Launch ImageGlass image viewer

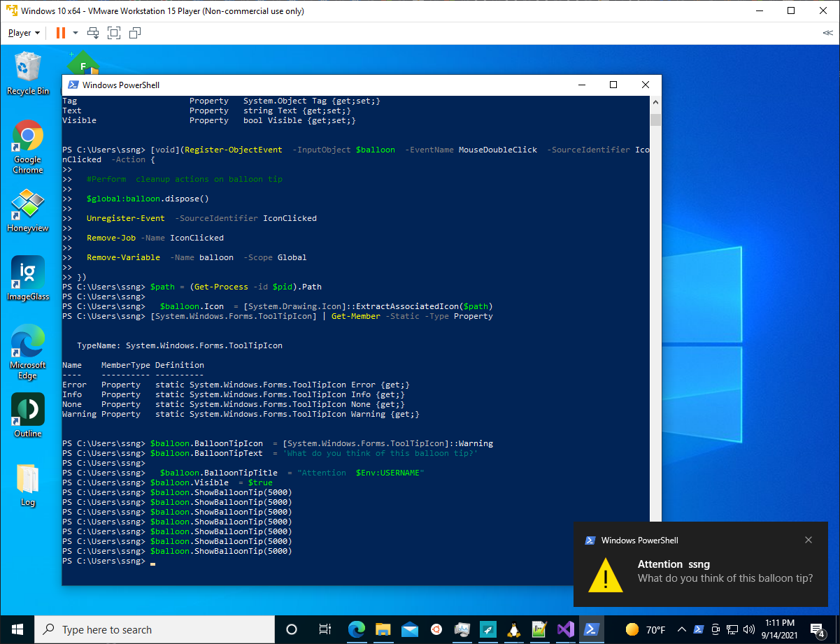click(x=27, y=273)
